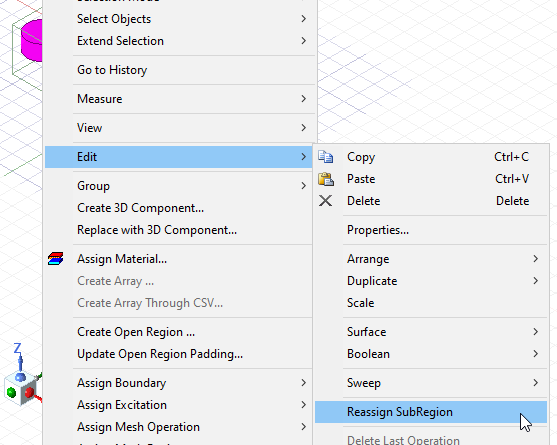
Task: Click the arrow next to Arrange
Action: (x=536, y=259)
